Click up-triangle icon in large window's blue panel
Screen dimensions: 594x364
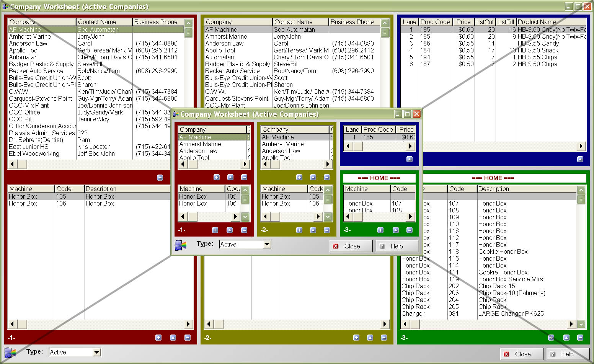point(580,159)
